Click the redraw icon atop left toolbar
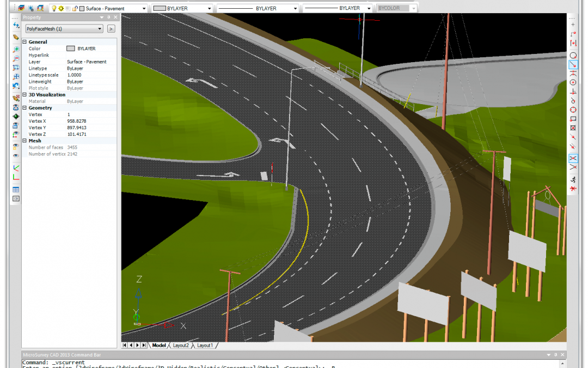The height and width of the screenshot is (368, 588). pyautogui.click(x=16, y=26)
